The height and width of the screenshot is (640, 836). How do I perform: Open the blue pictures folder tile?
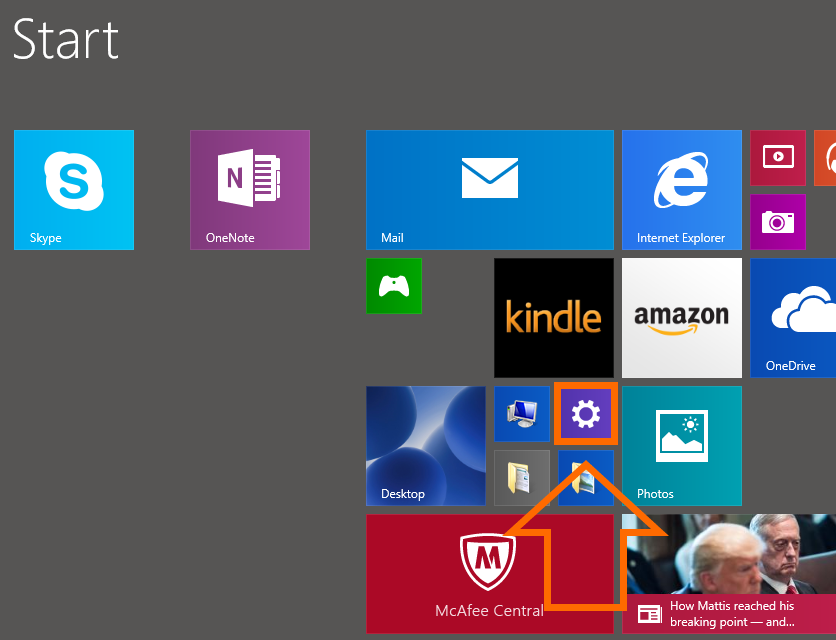[x=586, y=478]
